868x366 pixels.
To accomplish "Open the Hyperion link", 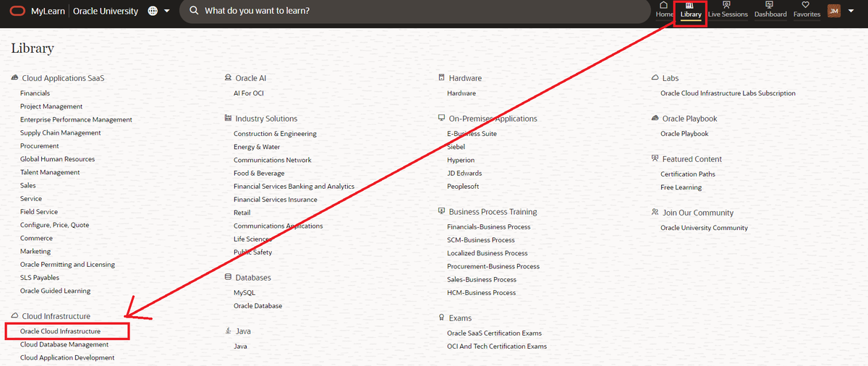I will (x=461, y=161).
